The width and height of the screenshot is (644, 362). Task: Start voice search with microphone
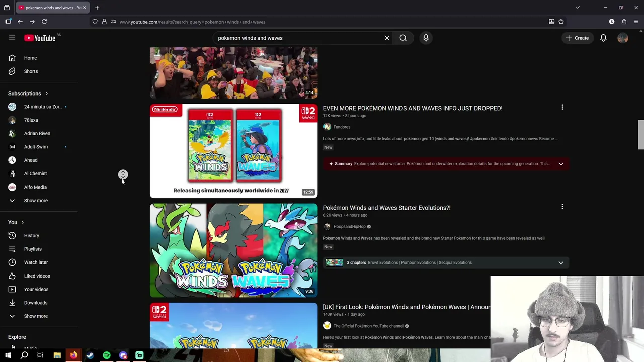tap(426, 38)
